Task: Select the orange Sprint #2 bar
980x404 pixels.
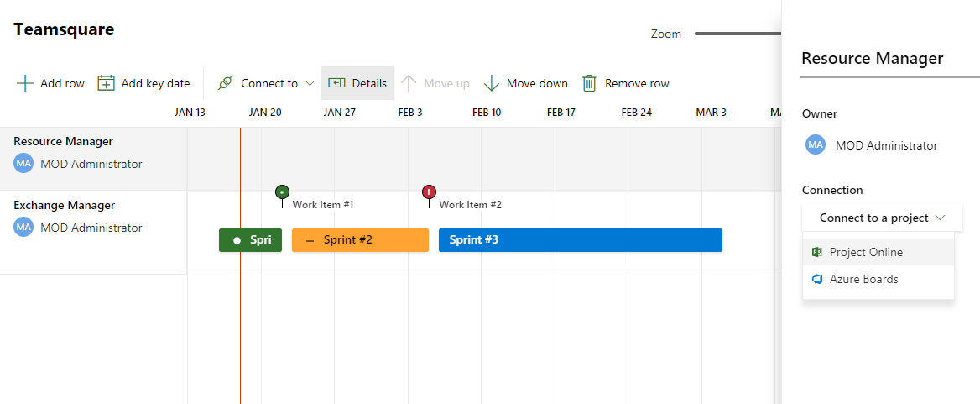Action: [360, 240]
